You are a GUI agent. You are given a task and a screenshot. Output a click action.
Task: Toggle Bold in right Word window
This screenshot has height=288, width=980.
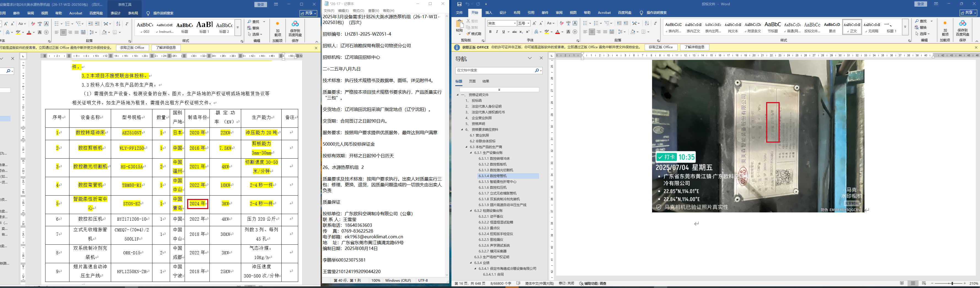tap(490, 32)
